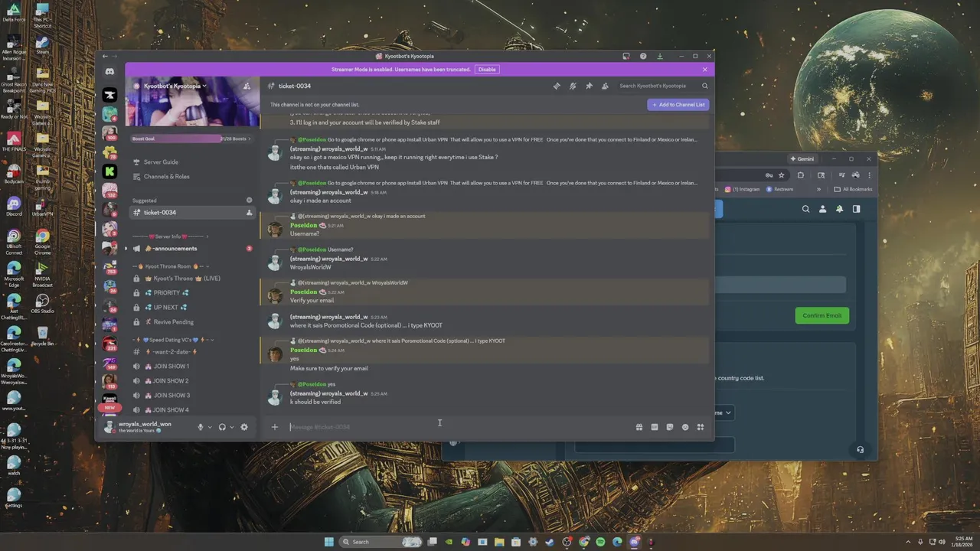Open Stake profile user icon in Chrome

[823, 209]
